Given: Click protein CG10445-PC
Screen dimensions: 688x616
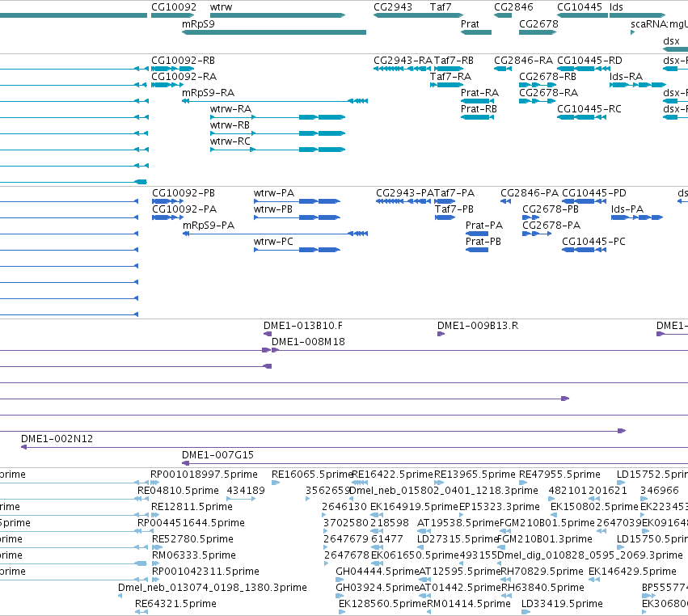Looking at the screenshot, I should [x=593, y=243].
